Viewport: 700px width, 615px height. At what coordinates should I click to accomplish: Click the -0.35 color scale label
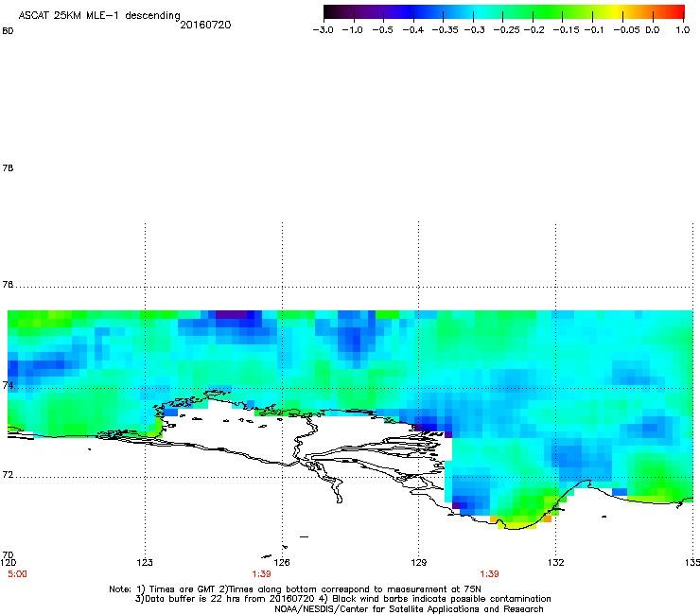(x=445, y=30)
